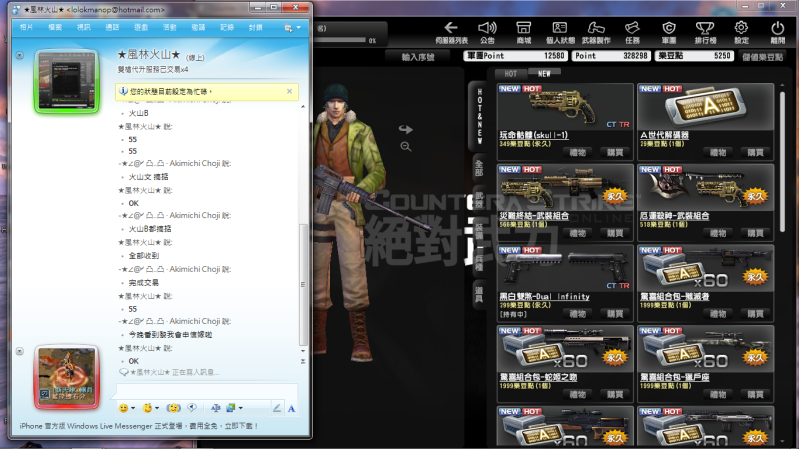This screenshot has height=449, width=799.
Task: Click 儲值樂豆點 top-up button
Action: coord(762,57)
